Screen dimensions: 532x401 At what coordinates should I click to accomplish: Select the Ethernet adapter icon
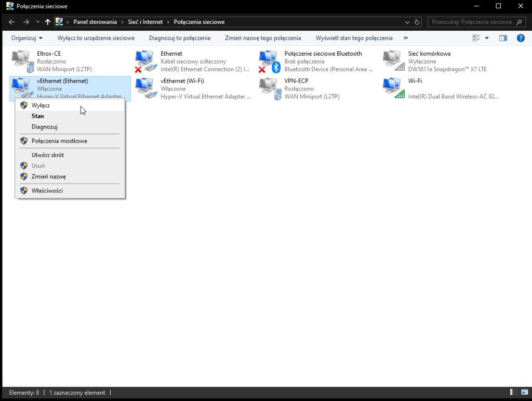point(145,61)
